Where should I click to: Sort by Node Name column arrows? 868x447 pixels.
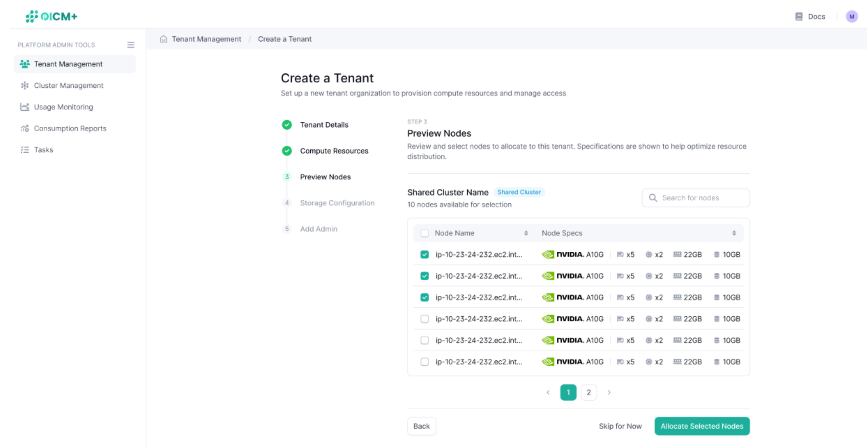point(526,233)
